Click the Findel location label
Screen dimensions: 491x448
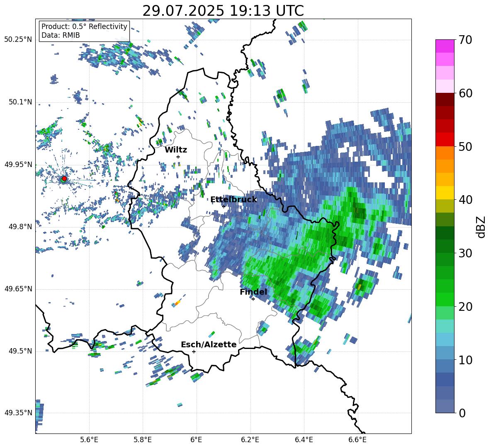[253, 292]
